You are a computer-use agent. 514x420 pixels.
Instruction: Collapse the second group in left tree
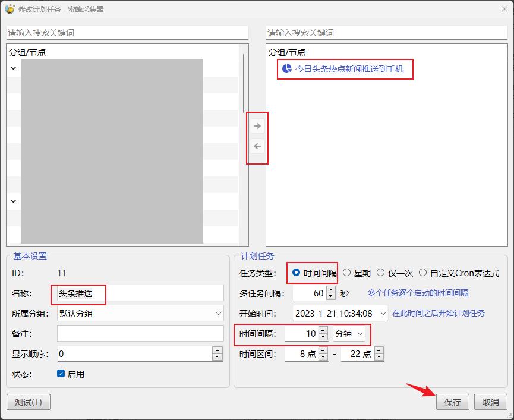(x=14, y=201)
